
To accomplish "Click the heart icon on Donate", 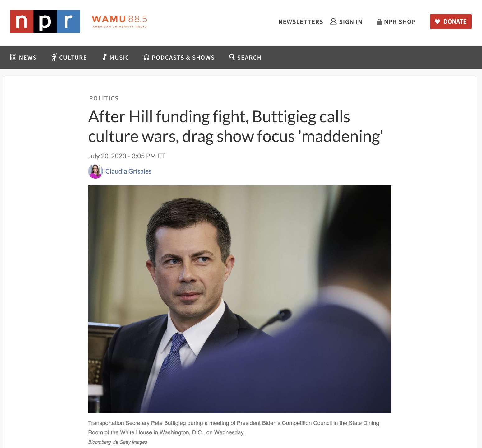I will (x=437, y=21).
